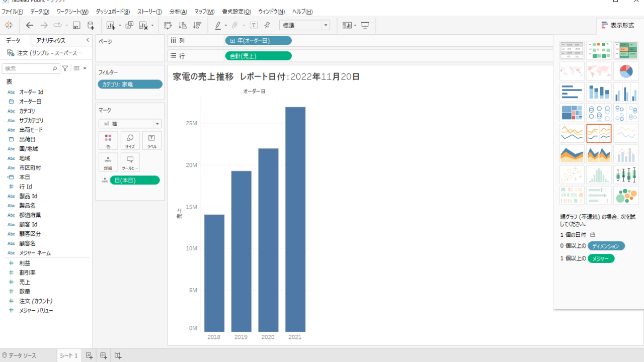Select the 注文 data source entry

[45, 53]
